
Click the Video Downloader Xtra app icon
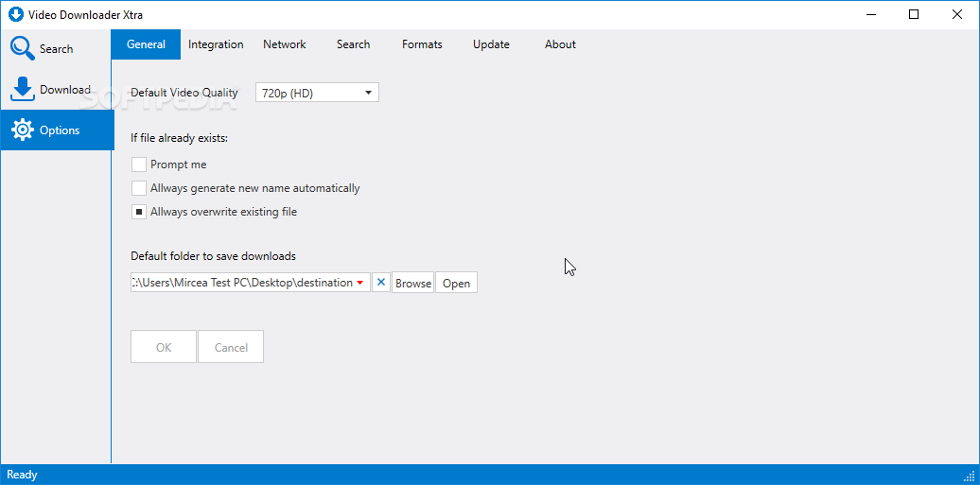(x=15, y=14)
